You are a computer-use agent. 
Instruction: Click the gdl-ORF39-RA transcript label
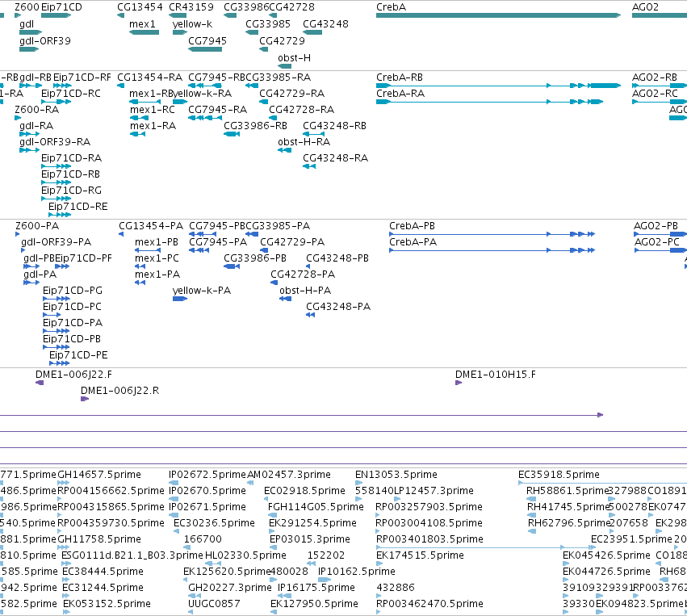55,142
